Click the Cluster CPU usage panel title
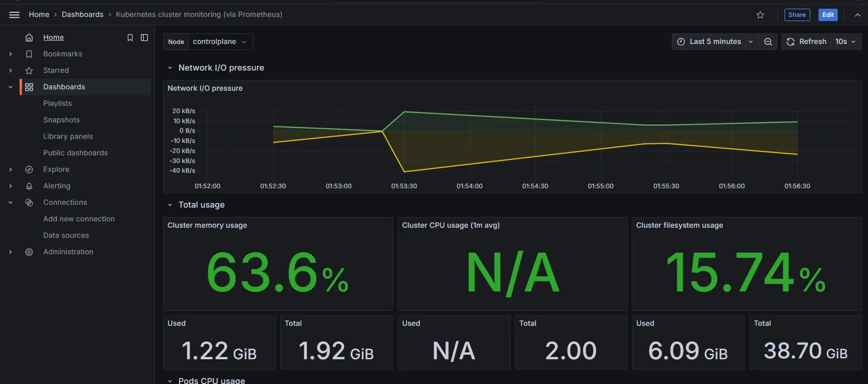The height and width of the screenshot is (384, 868). [x=450, y=225]
